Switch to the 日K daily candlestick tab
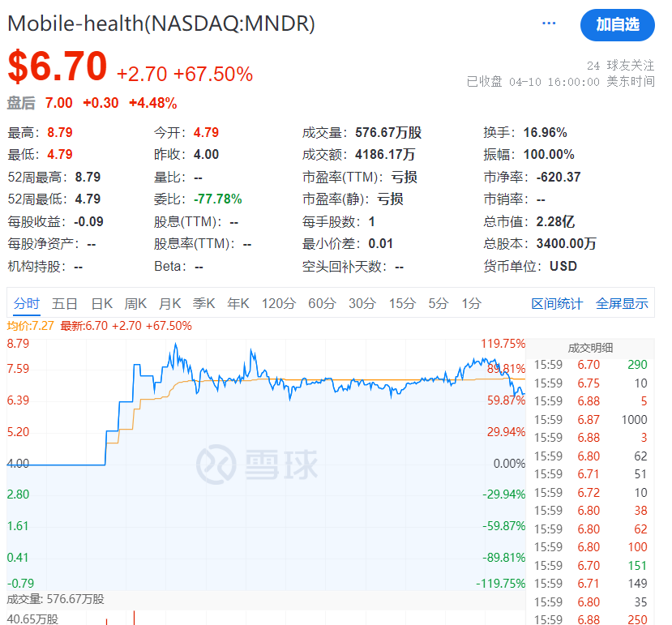Screen dimensions: 672x625 tap(102, 303)
